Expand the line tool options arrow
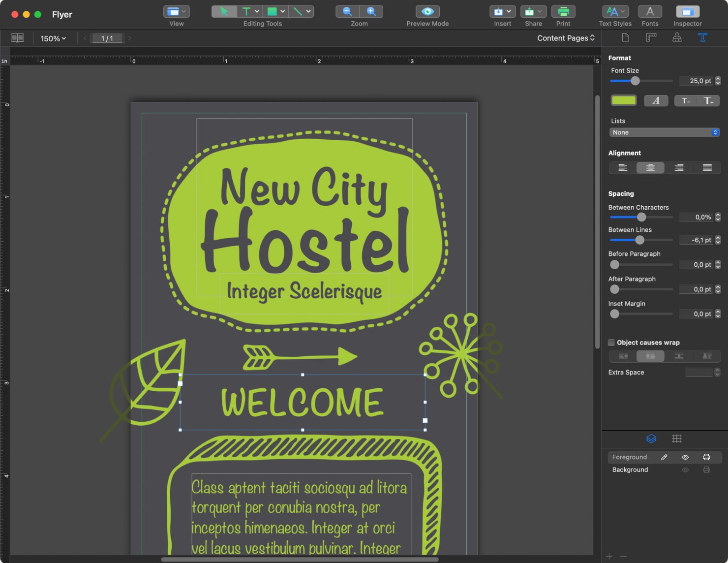This screenshot has width=728, height=563. (308, 11)
